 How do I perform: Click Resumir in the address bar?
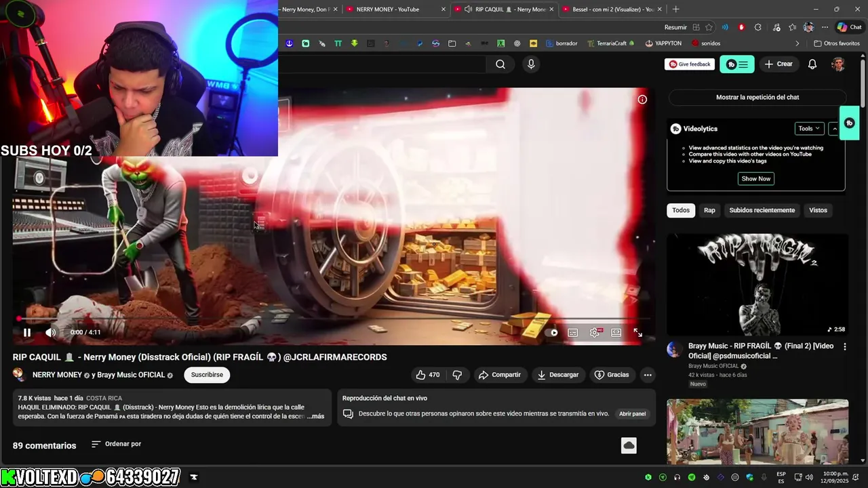coord(675,27)
